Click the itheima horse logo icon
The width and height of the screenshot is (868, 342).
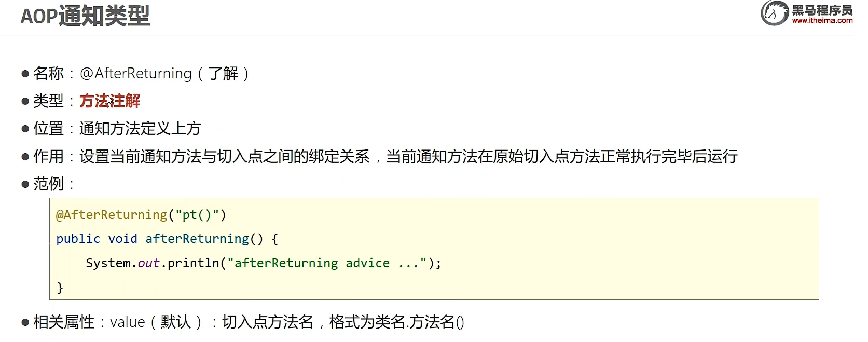pyautogui.click(x=775, y=13)
